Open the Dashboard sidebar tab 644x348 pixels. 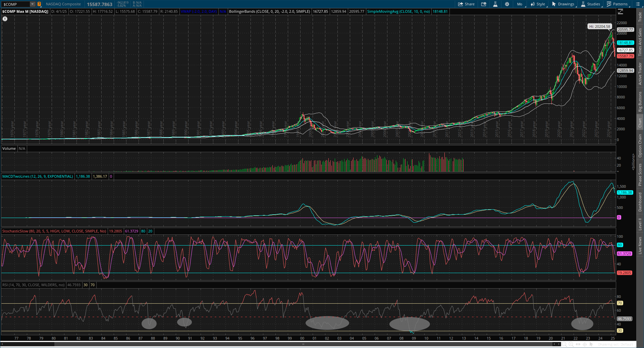coord(640,202)
